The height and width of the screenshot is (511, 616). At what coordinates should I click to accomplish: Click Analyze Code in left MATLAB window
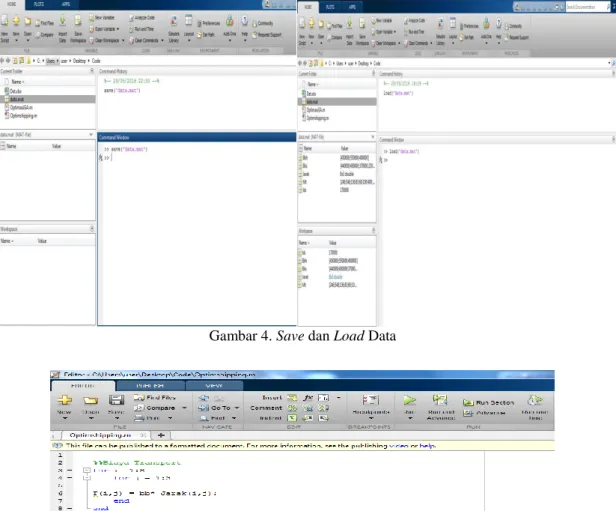point(142,18)
